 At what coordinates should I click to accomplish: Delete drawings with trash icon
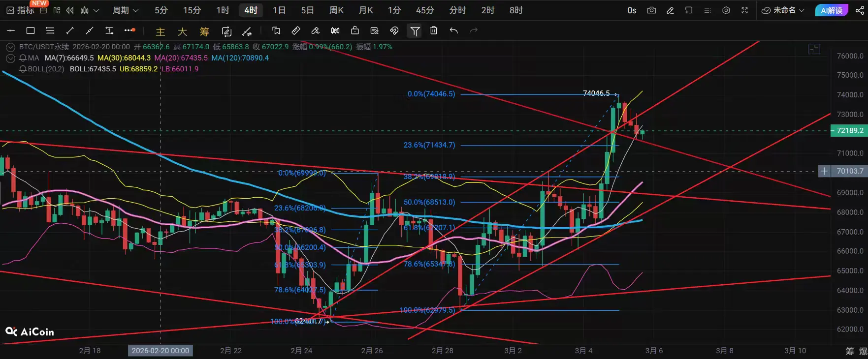[434, 30]
